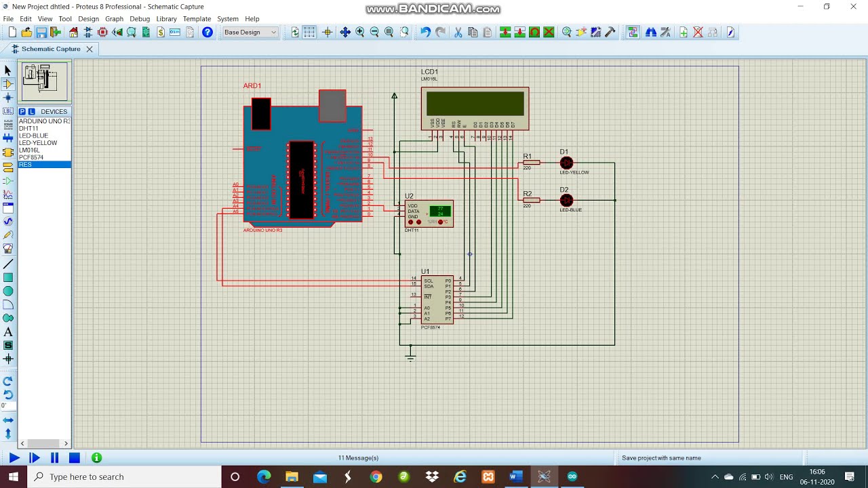
Task: Click the schematic overview thumbnail
Action: (x=45, y=81)
